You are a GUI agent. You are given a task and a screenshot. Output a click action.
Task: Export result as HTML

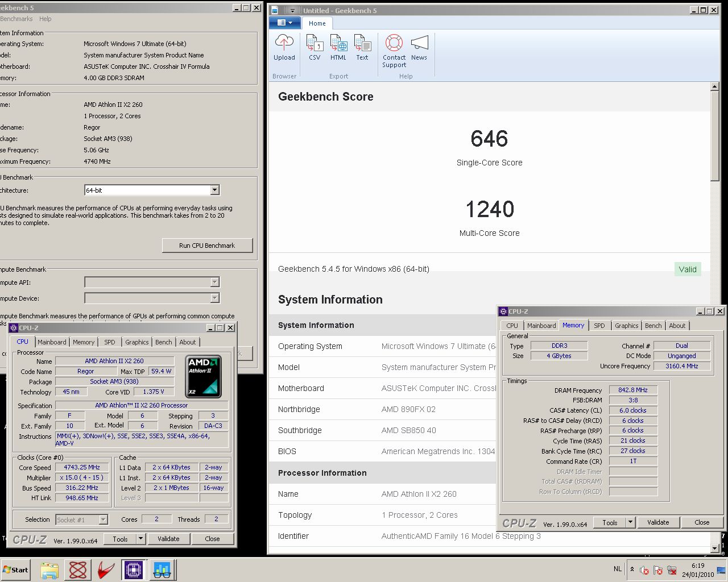(338, 47)
